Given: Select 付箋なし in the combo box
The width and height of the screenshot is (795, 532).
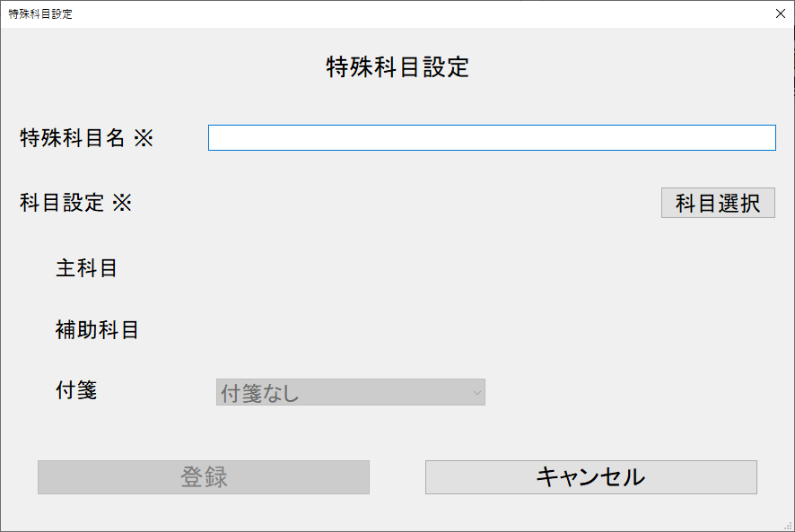Looking at the screenshot, I should click(x=350, y=392).
